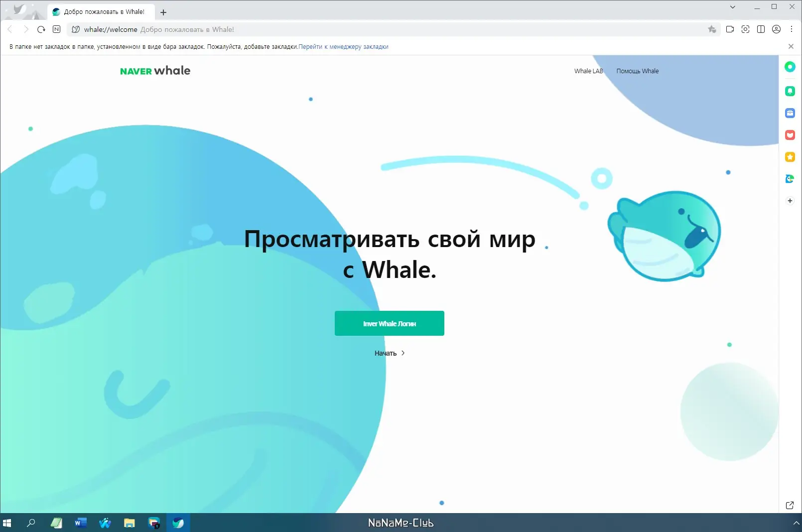This screenshot has width=802, height=532.
Task: Open the three-dot browser menu
Action: coord(792,29)
